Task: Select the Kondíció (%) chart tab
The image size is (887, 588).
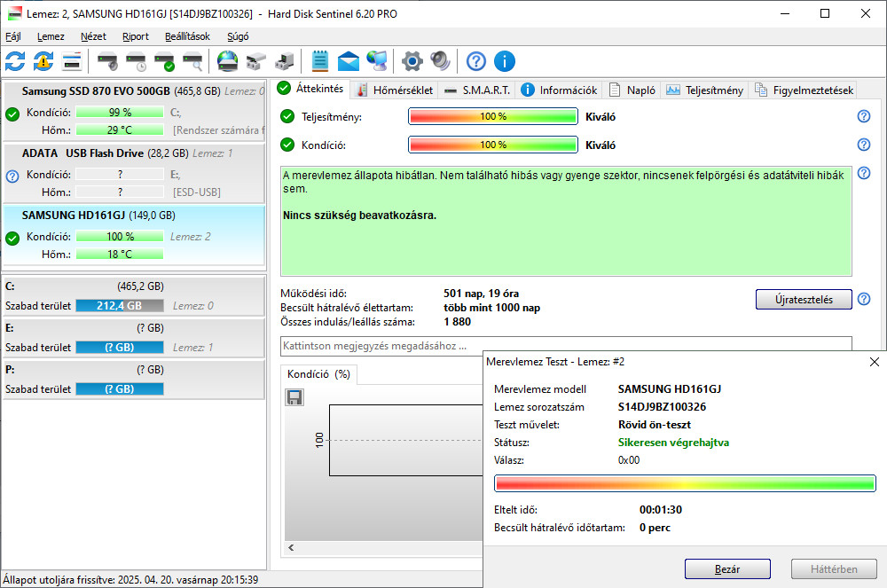Action: pos(318,374)
